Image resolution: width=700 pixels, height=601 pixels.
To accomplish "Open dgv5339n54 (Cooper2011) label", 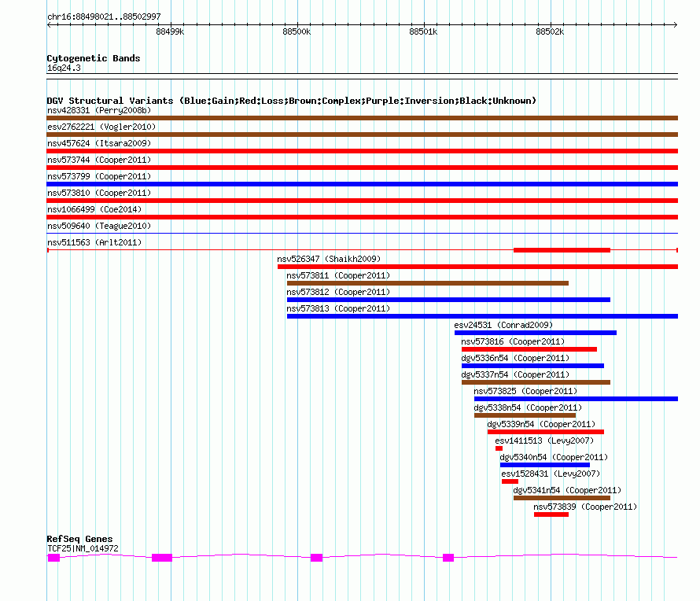I will coord(541,424).
